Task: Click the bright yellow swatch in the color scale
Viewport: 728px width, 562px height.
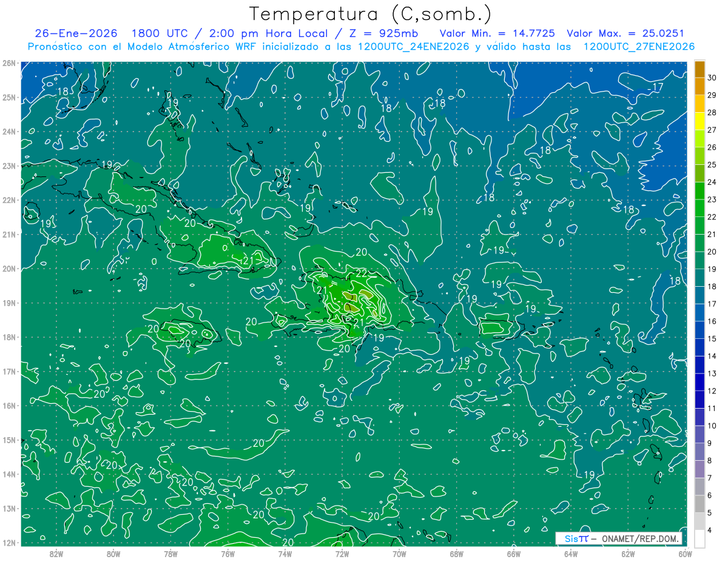Action: pos(699,121)
